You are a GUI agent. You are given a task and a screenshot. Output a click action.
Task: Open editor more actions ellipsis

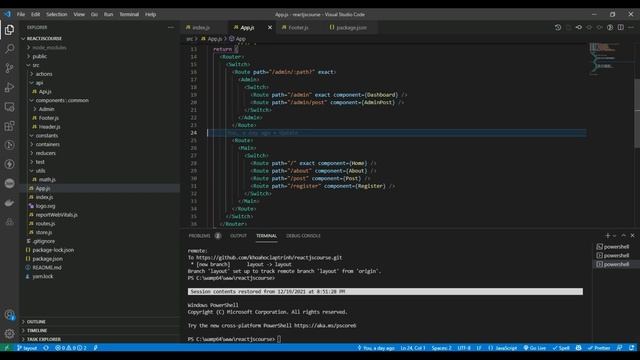point(631,27)
